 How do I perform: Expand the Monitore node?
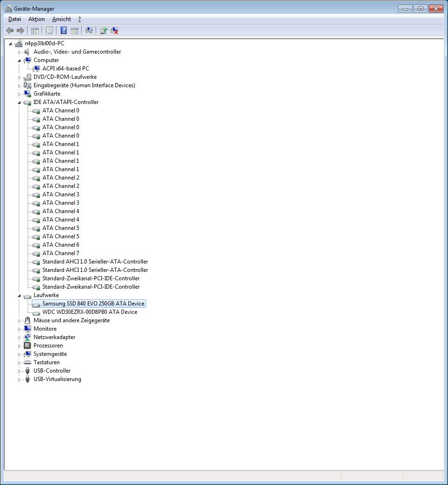click(x=19, y=329)
